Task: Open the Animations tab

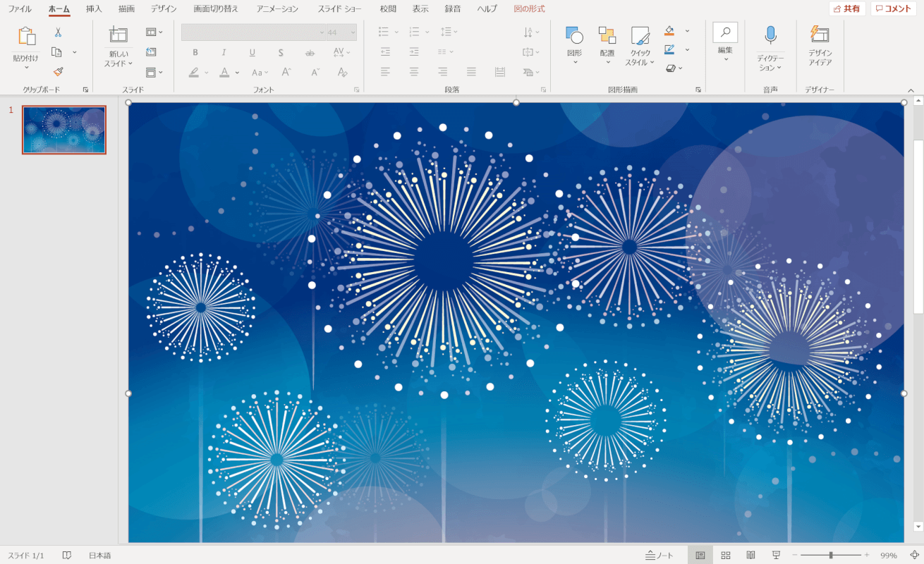Action: 277,9
